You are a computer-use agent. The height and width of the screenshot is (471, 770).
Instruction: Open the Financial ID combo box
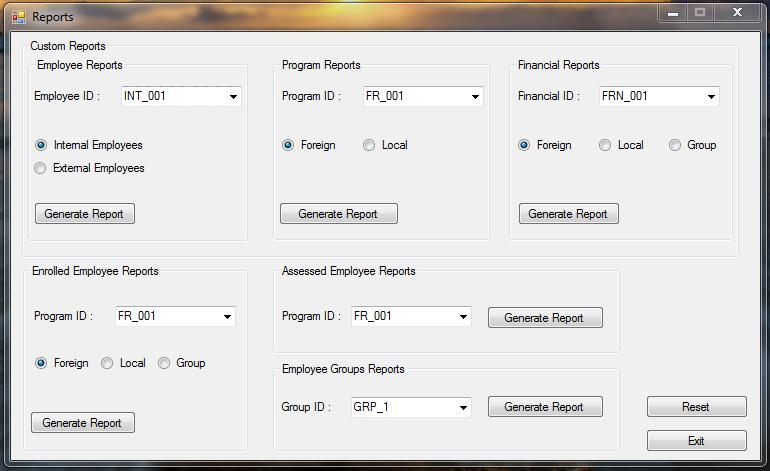click(660, 96)
